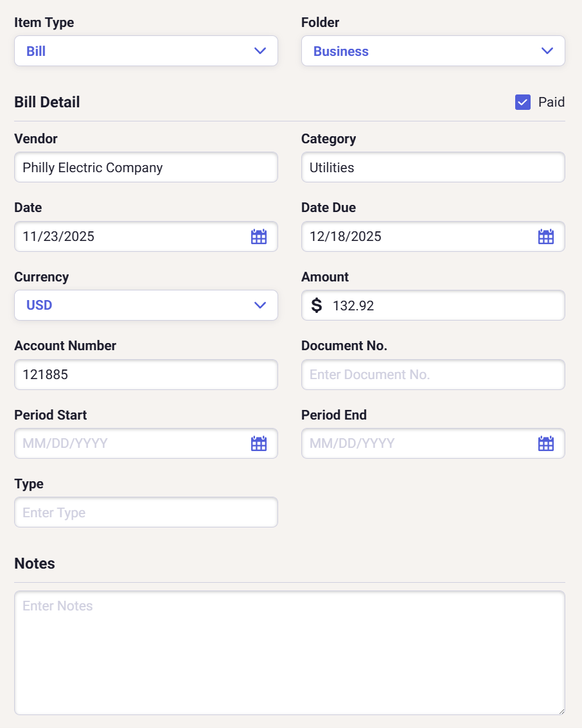Viewport: 582px width, 728px height.
Task: Focus the Account Number field 121885
Action: (x=146, y=375)
